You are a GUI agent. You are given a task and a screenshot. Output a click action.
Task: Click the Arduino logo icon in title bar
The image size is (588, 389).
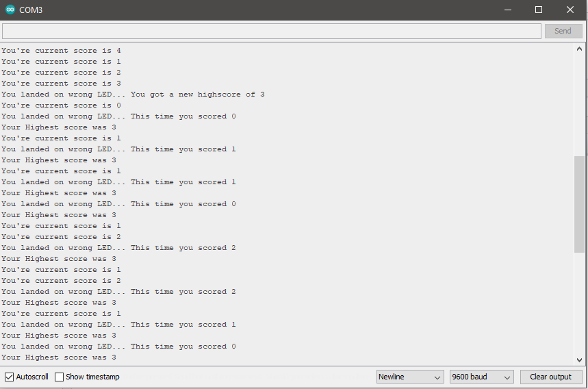pos(10,10)
